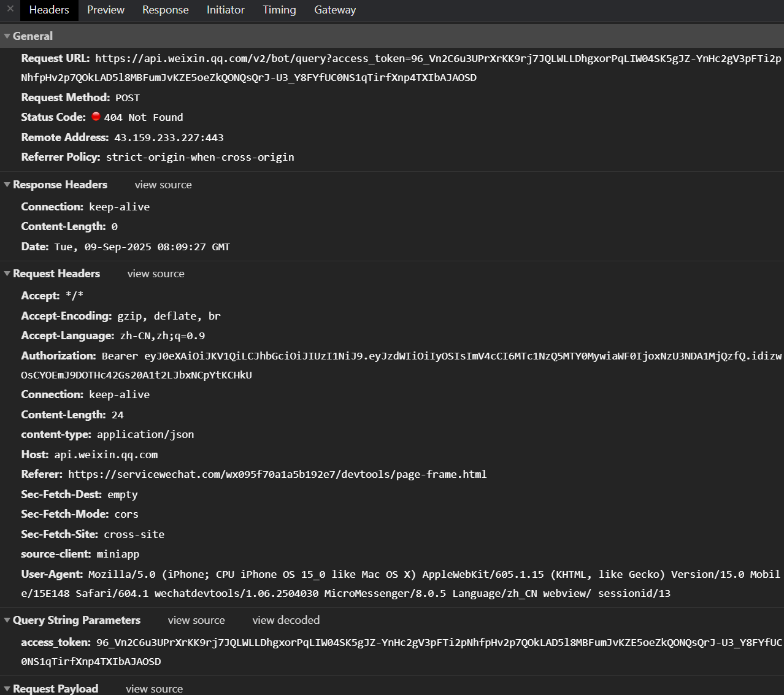Collapse the Response Headers section
The width and height of the screenshot is (784, 695).
coord(7,185)
